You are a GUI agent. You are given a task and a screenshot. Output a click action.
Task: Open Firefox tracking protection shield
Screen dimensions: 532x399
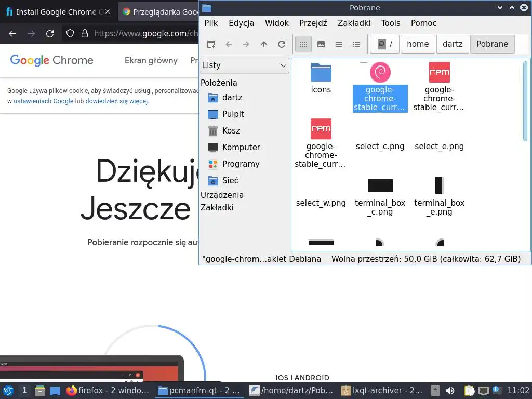pos(70,34)
